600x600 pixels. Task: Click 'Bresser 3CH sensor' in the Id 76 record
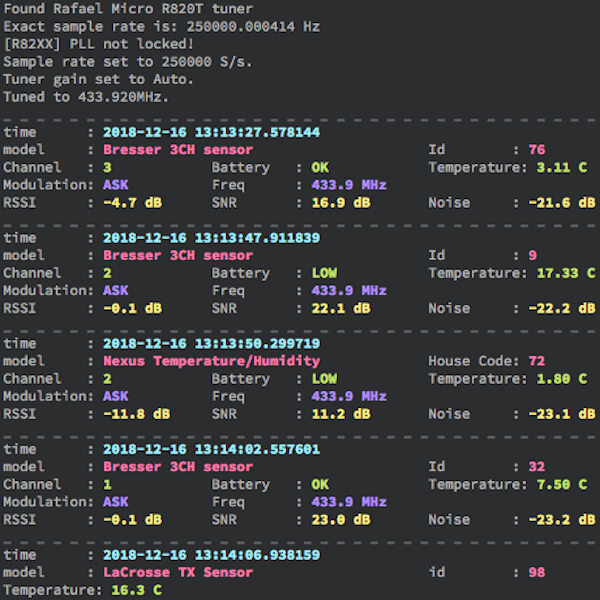(x=178, y=150)
